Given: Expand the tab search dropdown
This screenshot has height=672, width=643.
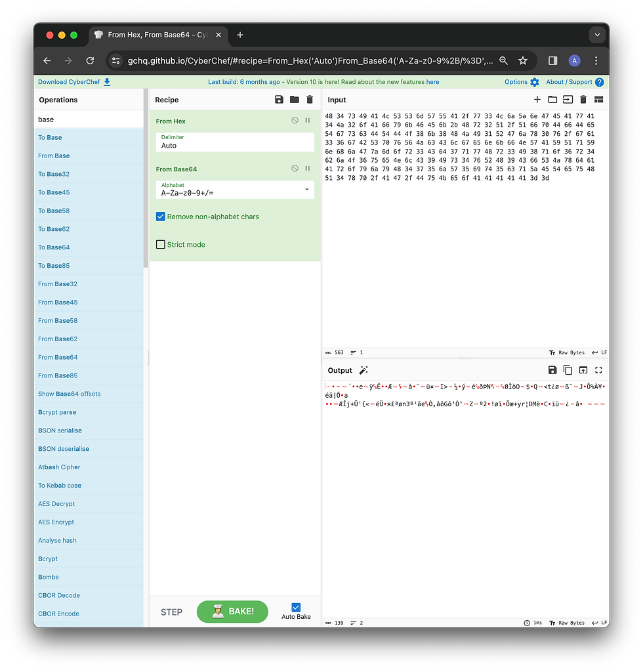Looking at the screenshot, I should 597,35.
